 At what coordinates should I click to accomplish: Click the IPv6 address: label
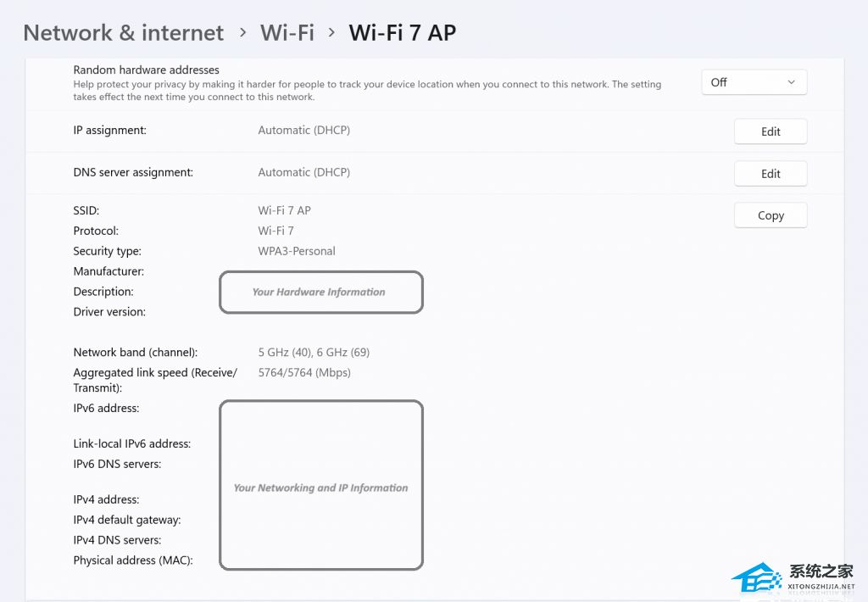pyautogui.click(x=106, y=408)
